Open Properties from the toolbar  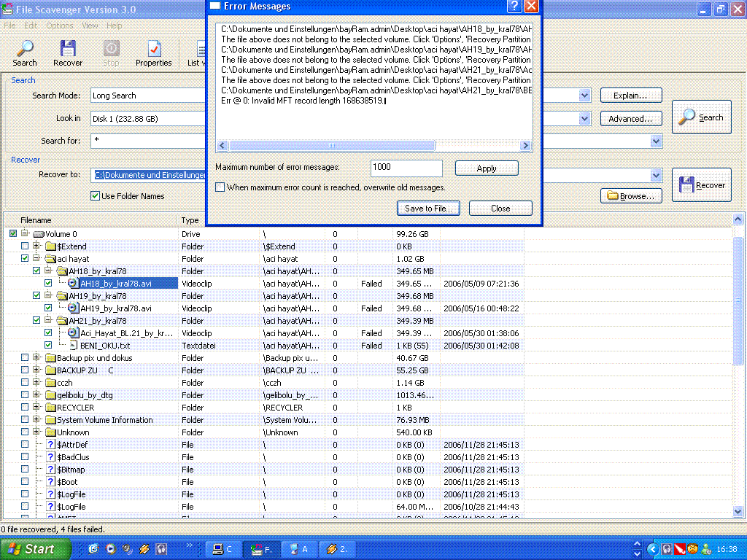(153, 52)
